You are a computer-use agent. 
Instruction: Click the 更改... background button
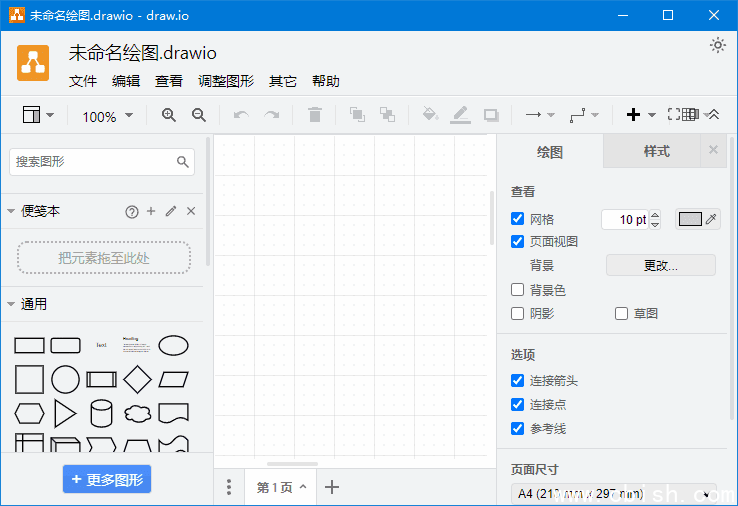(x=660, y=265)
